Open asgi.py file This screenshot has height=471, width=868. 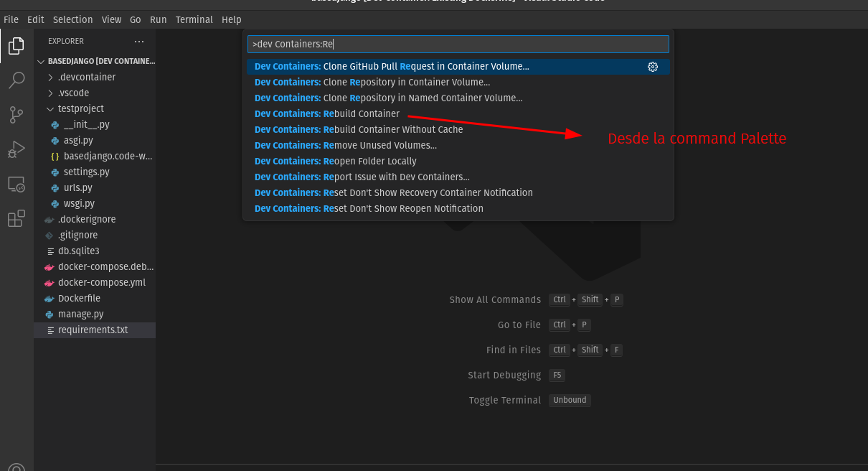[95, 140]
